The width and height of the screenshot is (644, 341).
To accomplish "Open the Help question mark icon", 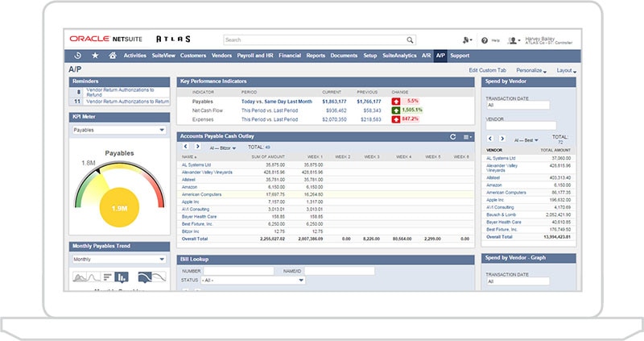I will pos(485,40).
